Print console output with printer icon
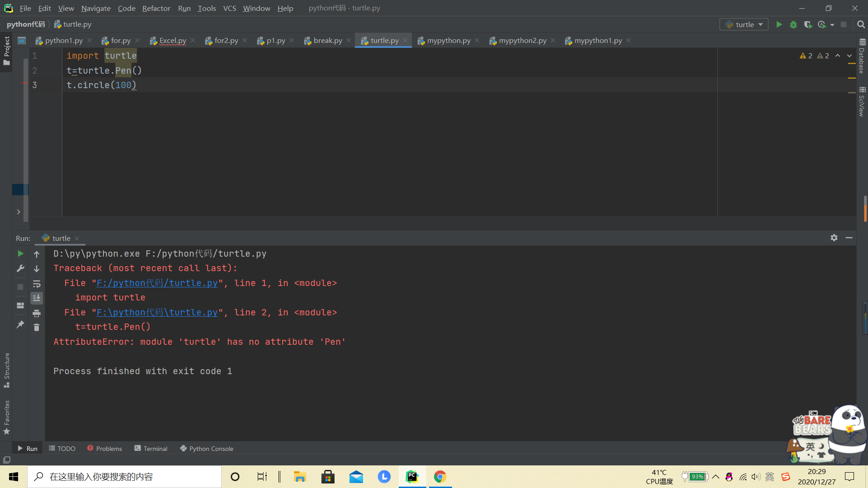868x488 pixels. point(37,313)
